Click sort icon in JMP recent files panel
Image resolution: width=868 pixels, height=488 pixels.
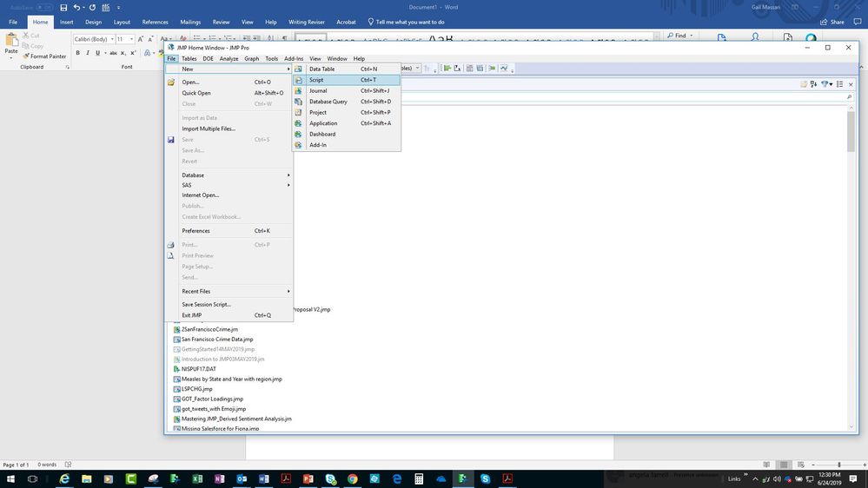(813, 84)
